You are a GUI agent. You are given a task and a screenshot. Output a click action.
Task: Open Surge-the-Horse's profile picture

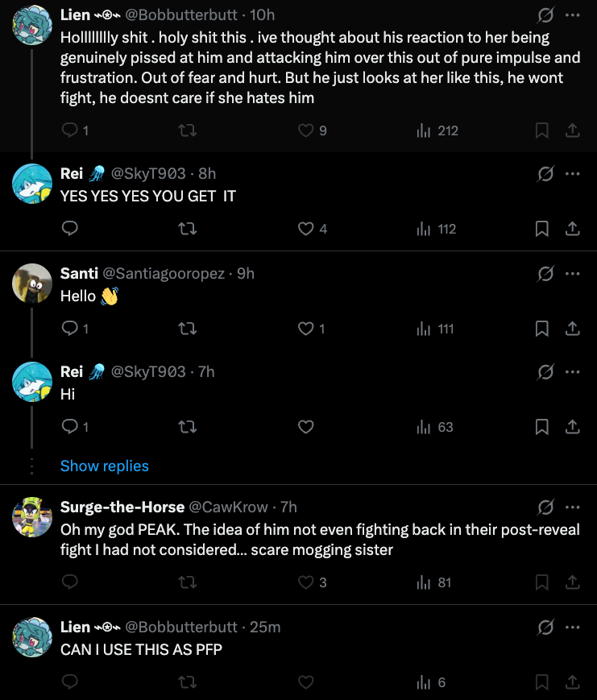click(x=32, y=517)
